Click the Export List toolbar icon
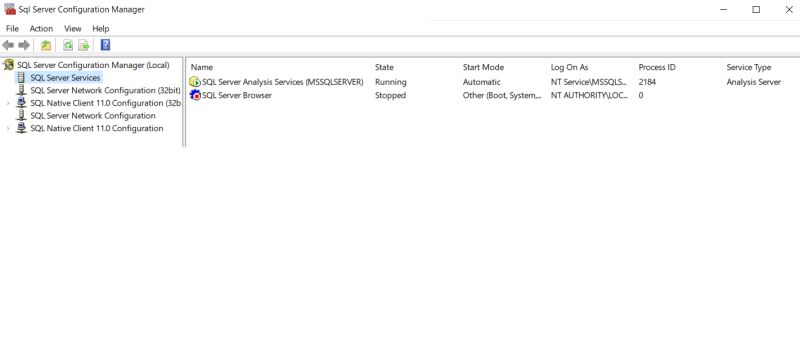800x364 pixels. tap(84, 45)
